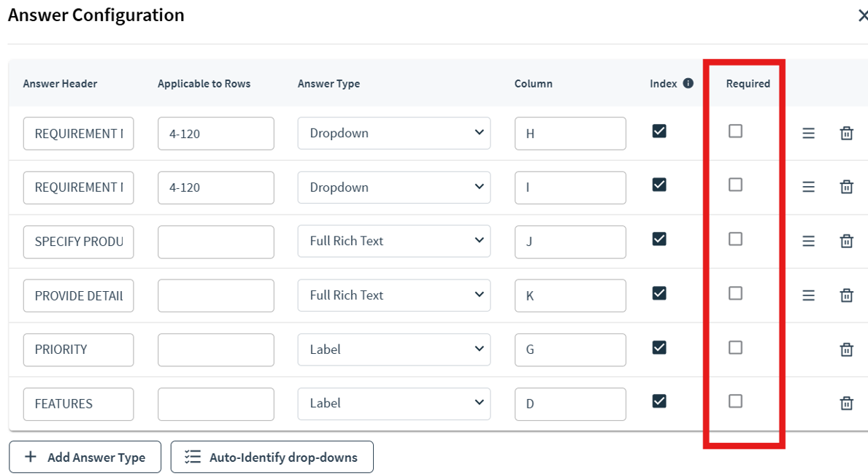The image size is (868, 475).
Task: Edit the SPECIFY PRODU header field
Action: click(x=78, y=242)
